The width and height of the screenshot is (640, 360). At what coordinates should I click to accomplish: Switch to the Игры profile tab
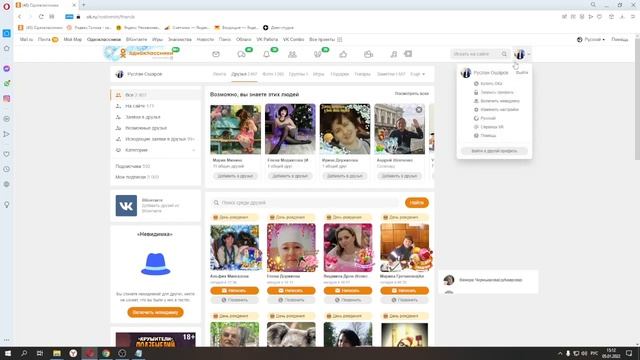318,74
